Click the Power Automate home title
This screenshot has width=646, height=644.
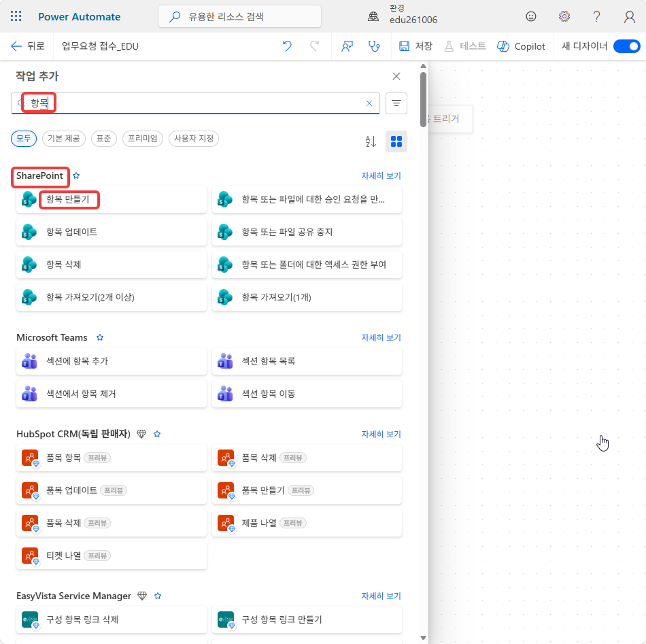(80, 17)
